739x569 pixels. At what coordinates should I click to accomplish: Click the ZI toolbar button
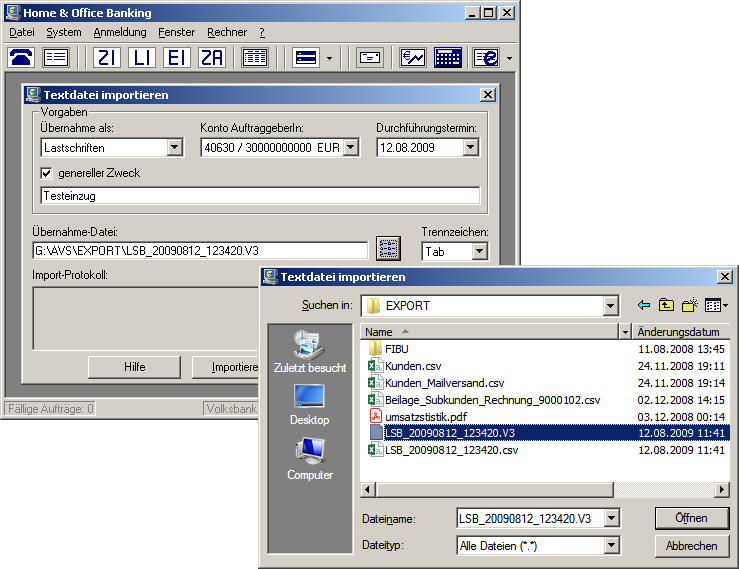click(108, 58)
